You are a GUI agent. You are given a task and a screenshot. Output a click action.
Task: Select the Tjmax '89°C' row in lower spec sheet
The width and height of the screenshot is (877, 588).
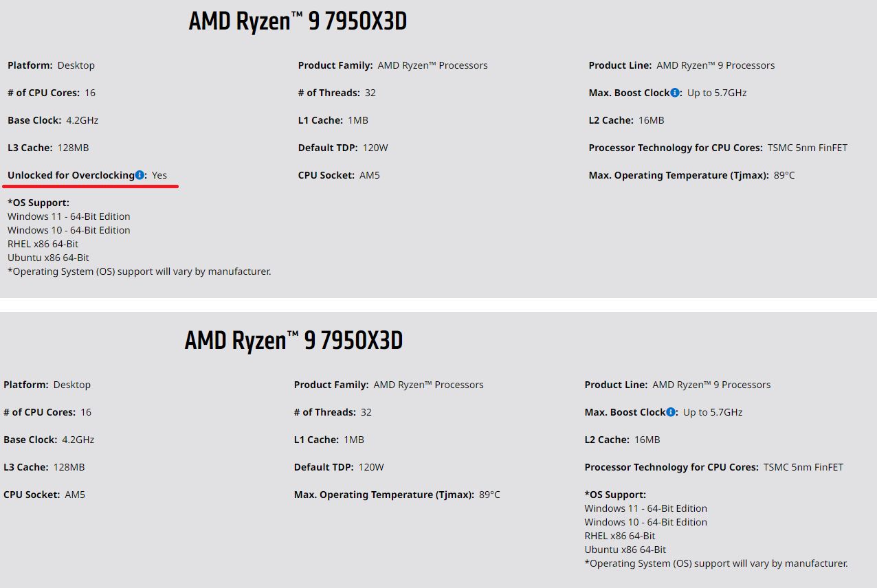(x=397, y=495)
